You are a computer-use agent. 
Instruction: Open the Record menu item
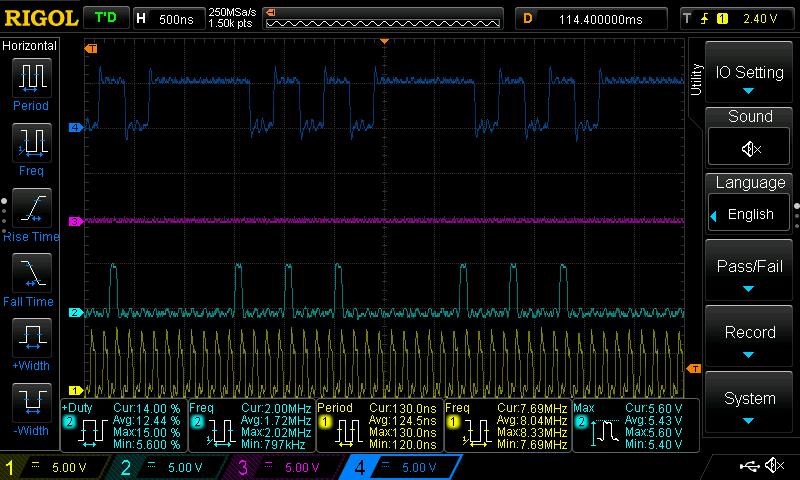coord(749,336)
